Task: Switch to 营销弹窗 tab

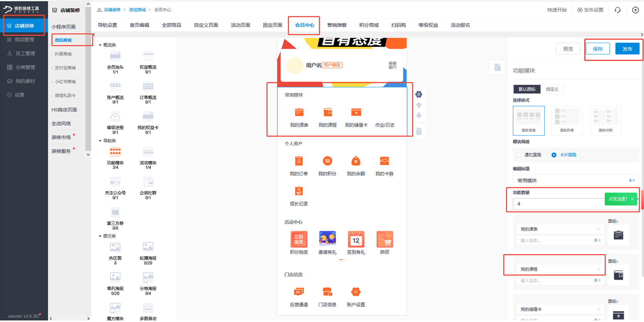Action: coord(336,25)
